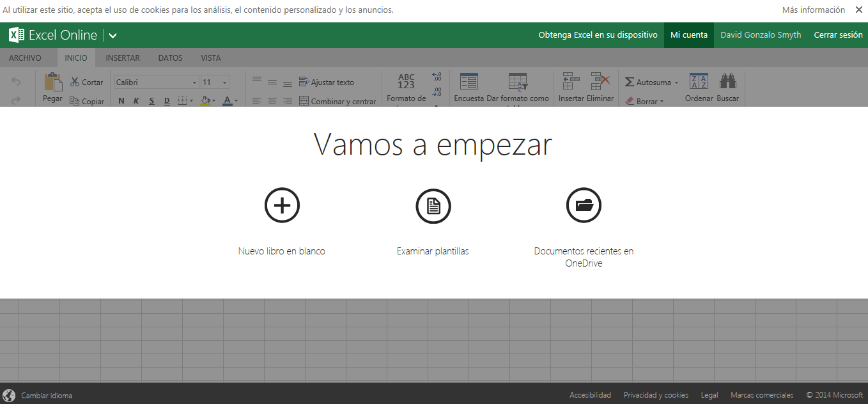Open Mi cuenta
The image size is (868, 404).
pyautogui.click(x=689, y=35)
